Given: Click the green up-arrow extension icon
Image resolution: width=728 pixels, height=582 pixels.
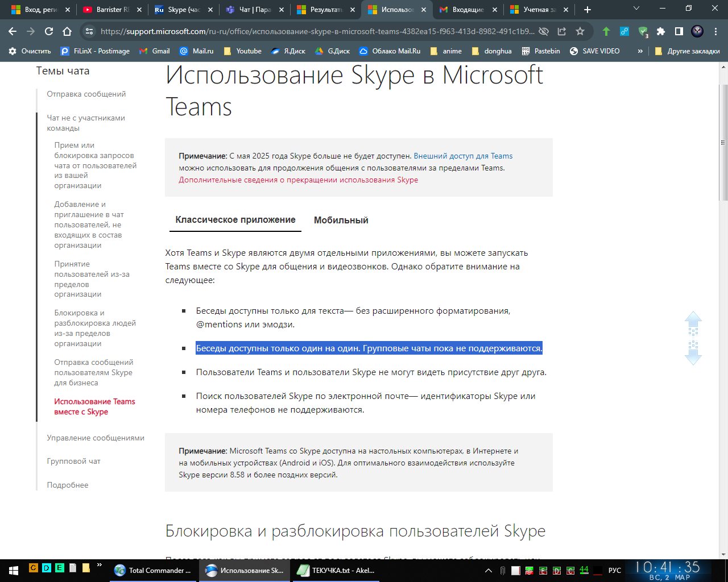Looking at the screenshot, I should tap(606, 31).
